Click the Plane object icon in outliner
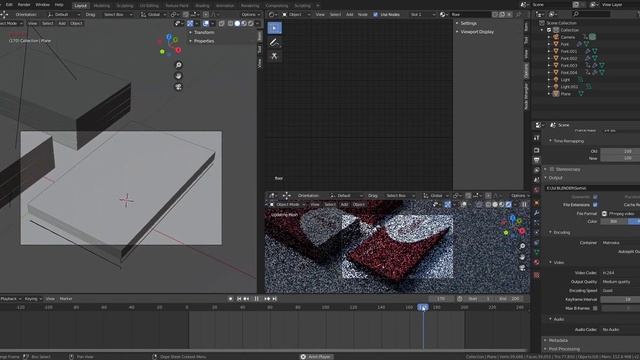Screen dimensions: 640x360 tap(556, 94)
